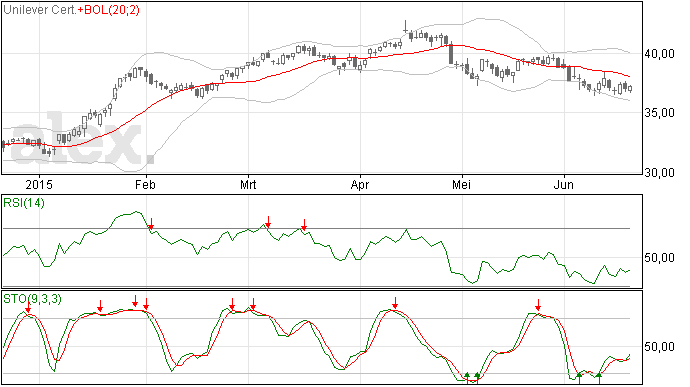Click the red stochastic sell arrow in mid-April

click(x=395, y=303)
